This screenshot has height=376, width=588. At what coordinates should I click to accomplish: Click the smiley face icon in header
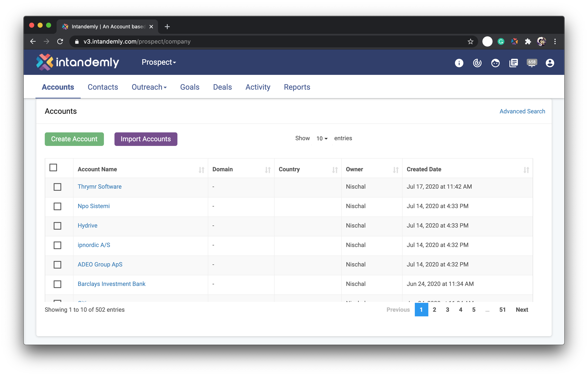coord(495,63)
